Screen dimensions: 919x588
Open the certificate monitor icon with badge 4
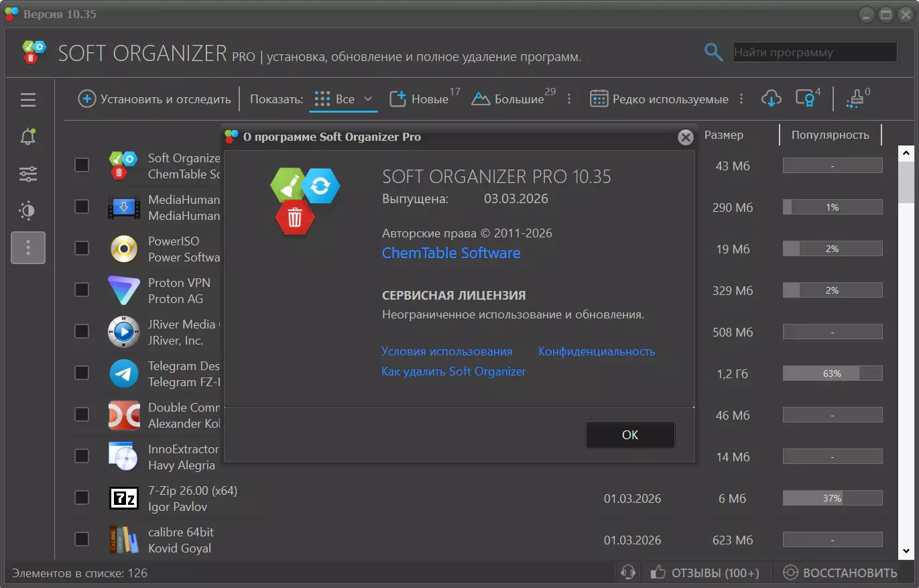805,99
